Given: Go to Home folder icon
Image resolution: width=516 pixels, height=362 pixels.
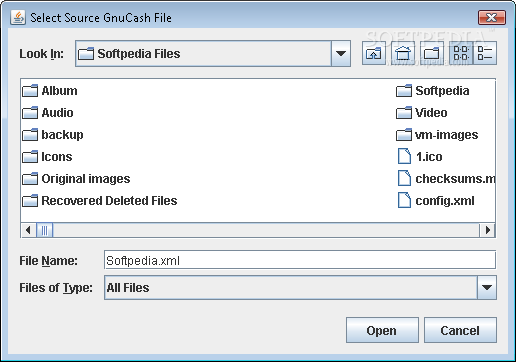Looking at the screenshot, I should tap(403, 53).
